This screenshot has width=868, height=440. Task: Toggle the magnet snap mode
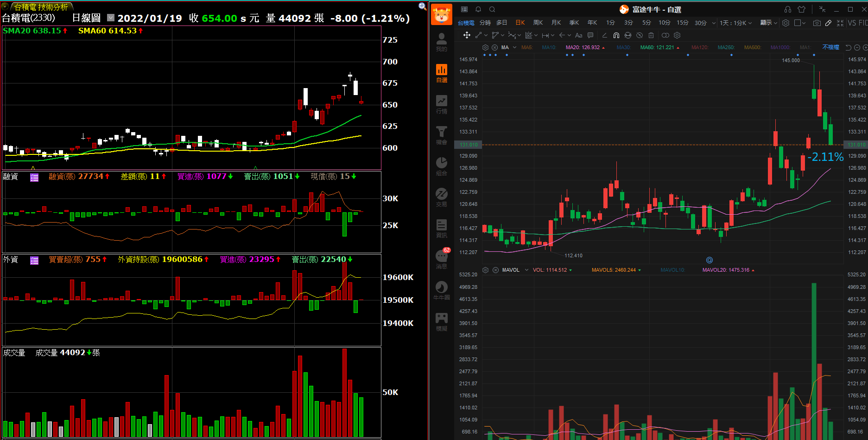pos(616,35)
